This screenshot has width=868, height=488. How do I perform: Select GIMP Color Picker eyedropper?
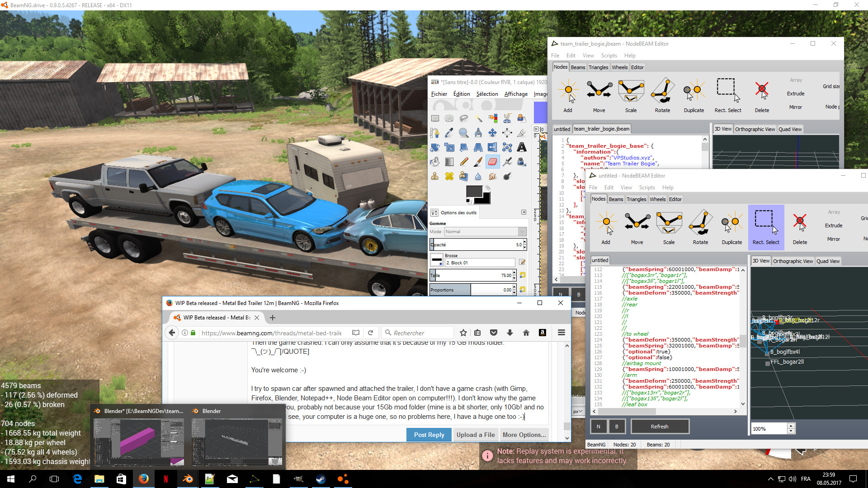(x=449, y=133)
